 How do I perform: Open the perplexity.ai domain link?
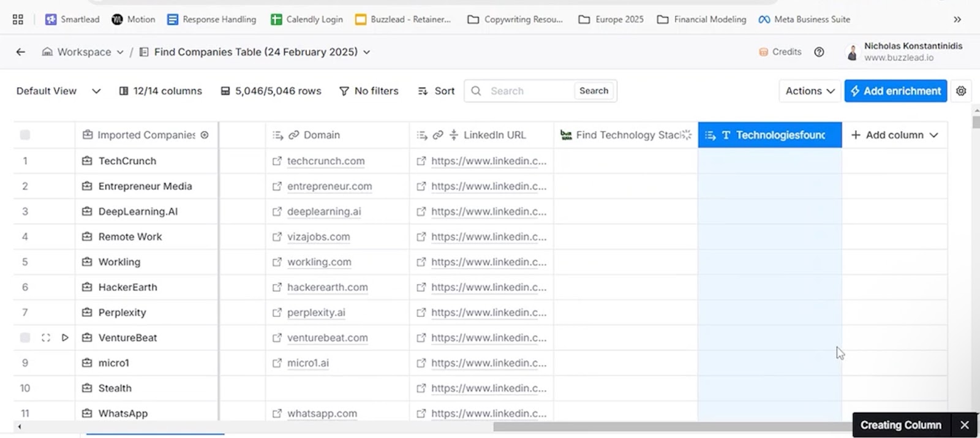316,312
